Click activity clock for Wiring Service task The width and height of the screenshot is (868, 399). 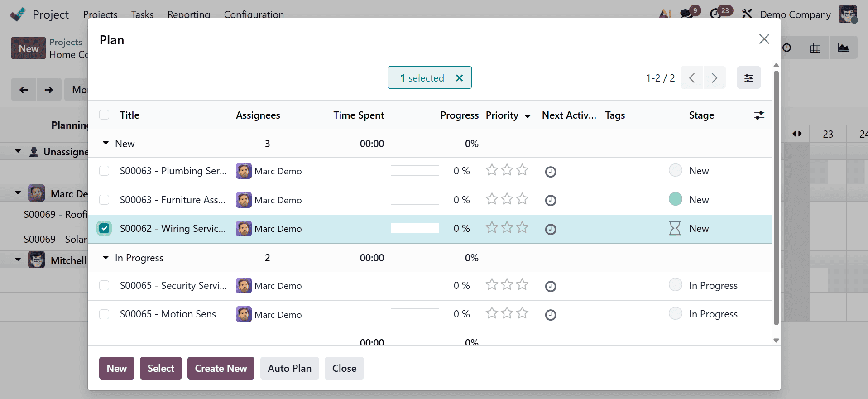[551, 229]
